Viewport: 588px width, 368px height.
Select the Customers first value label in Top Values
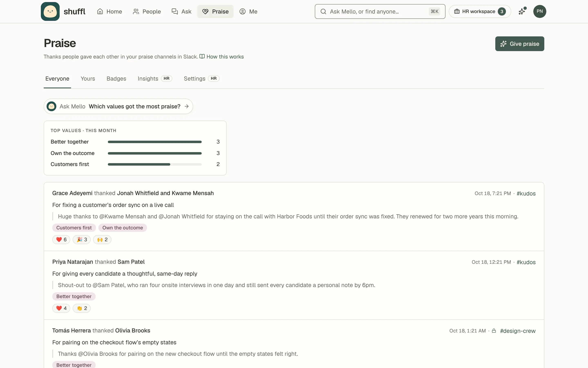click(x=70, y=164)
